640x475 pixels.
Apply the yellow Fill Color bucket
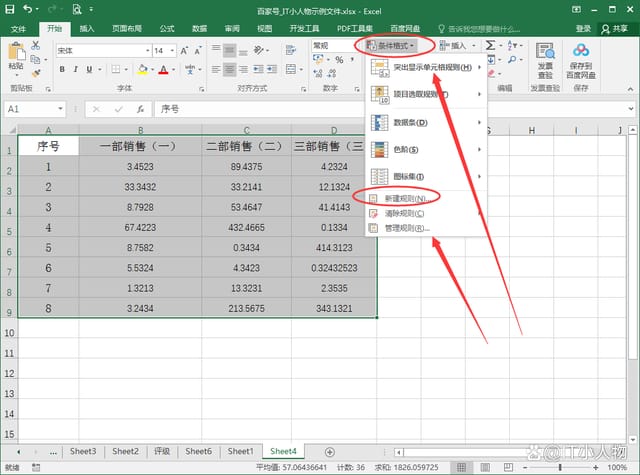142,69
